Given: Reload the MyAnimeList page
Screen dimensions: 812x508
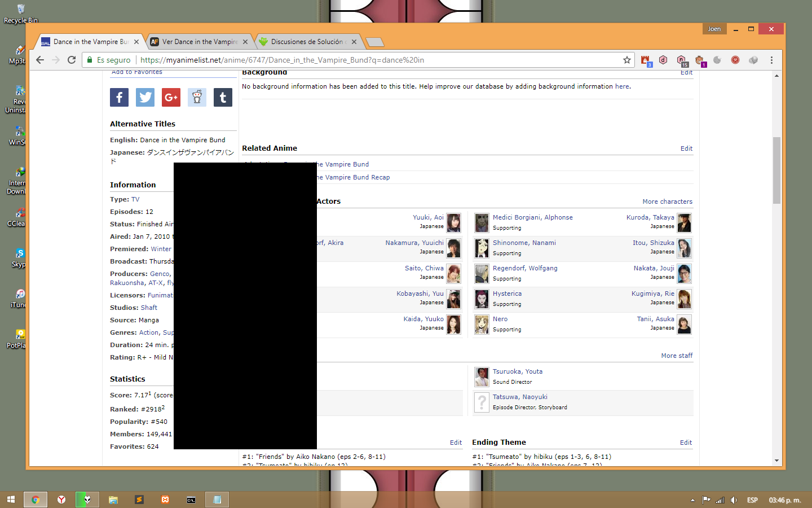Looking at the screenshot, I should [x=72, y=60].
